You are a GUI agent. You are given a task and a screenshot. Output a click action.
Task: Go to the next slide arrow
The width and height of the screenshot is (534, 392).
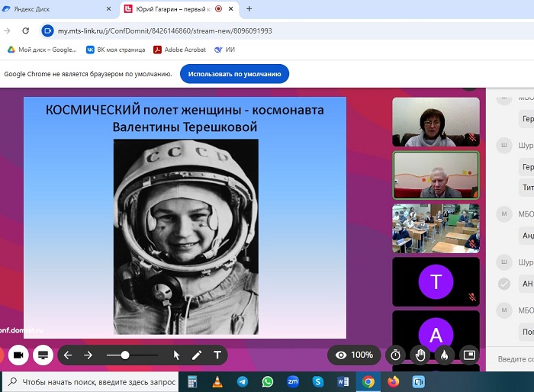pyautogui.click(x=88, y=355)
